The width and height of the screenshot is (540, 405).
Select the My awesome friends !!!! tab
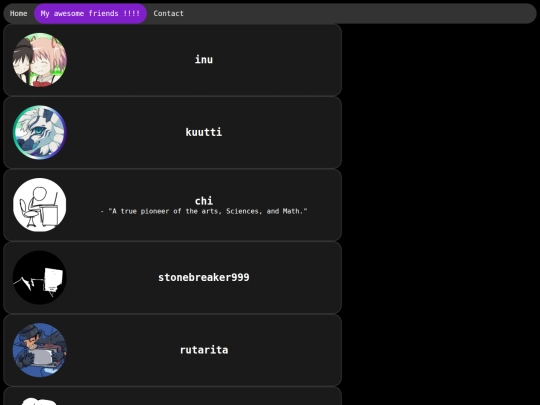90,13
